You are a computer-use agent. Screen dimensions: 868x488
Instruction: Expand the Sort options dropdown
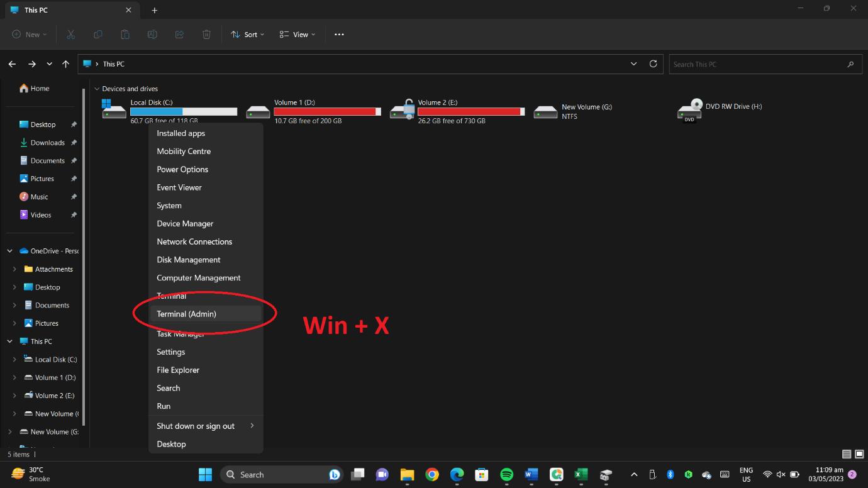[247, 35]
